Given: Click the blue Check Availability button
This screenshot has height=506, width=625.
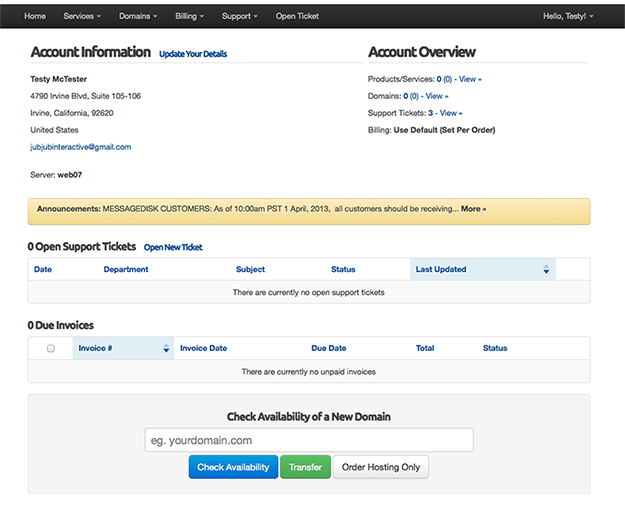Looking at the screenshot, I should (233, 467).
